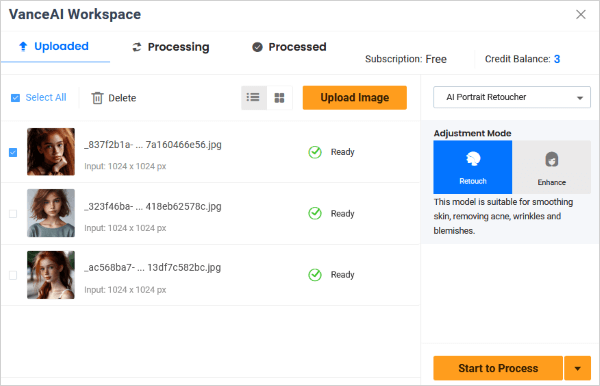
Task: Click Ready status text for _837f2b1a file
Action: 342,152
